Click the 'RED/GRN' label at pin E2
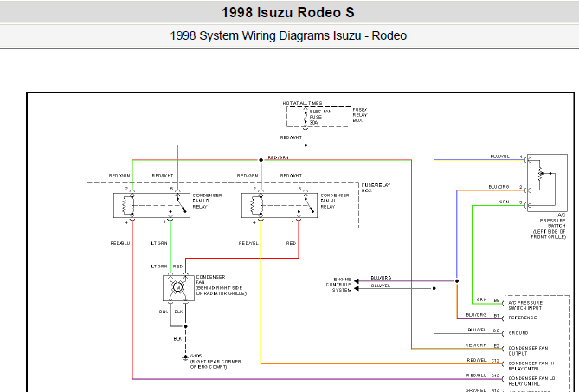Screen dimensions: 579x392 click(476, 345)
